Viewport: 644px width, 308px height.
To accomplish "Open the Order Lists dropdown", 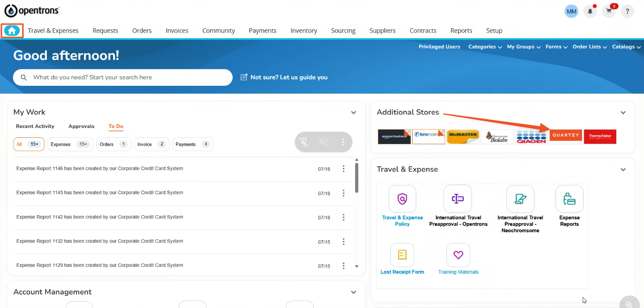I will 590,47.
